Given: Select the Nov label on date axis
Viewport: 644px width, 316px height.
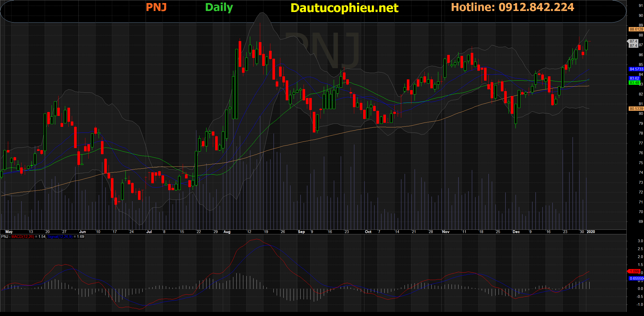Looking at the screenshot, I should point(446,232).
